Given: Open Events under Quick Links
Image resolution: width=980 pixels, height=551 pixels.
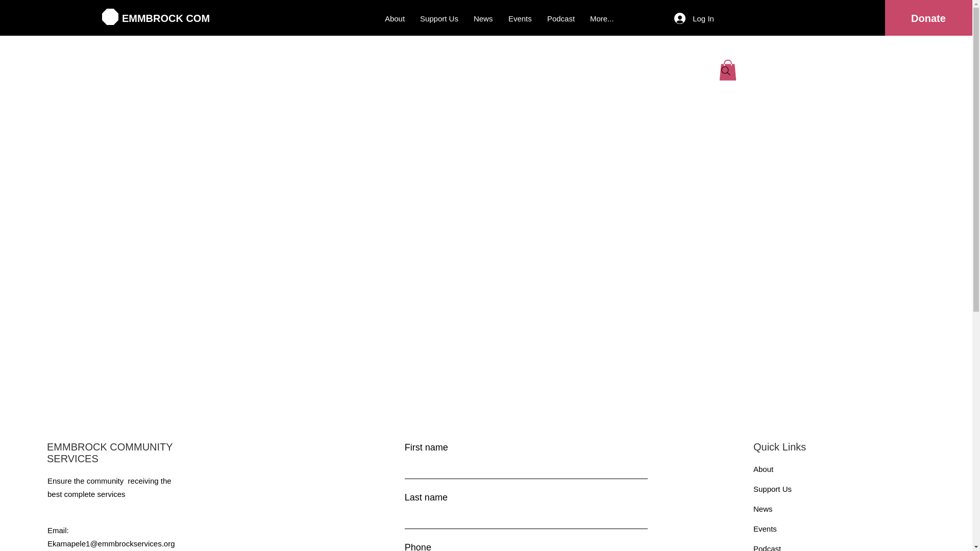Looking at the screenshot, I should (765, 529).
